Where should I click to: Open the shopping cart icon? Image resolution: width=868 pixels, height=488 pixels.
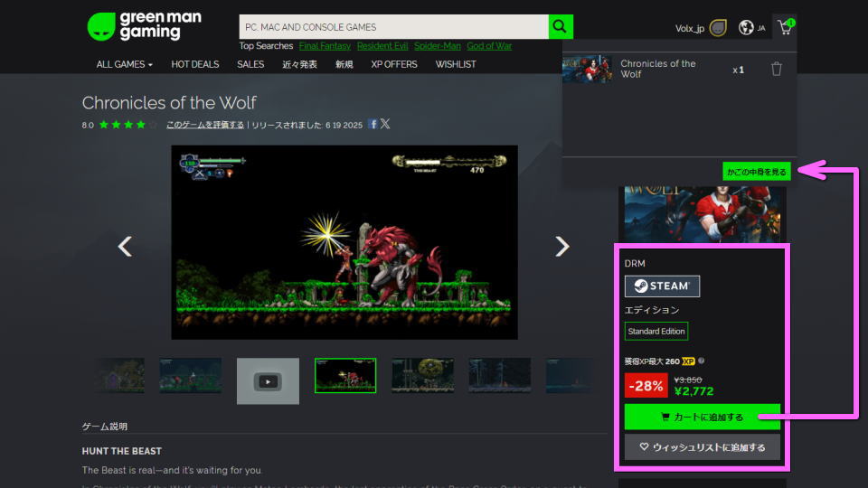[x=785, y=27]
